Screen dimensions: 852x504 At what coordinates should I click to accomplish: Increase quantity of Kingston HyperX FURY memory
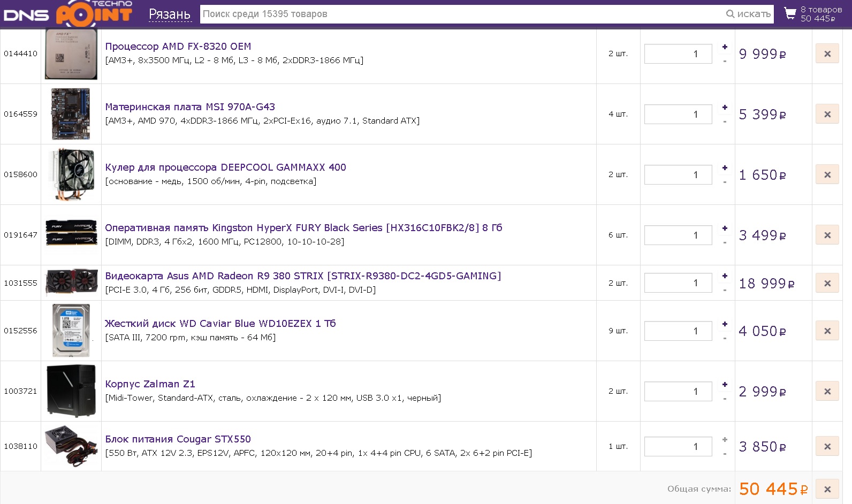click(725, 228)
